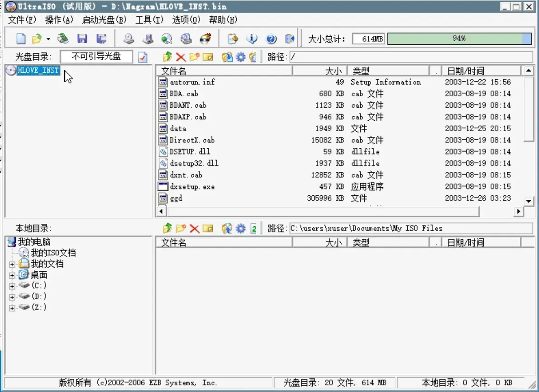The image size is (539, 392).
Task: Click the Burn CD image flame icon
Action: pos(205,38)
